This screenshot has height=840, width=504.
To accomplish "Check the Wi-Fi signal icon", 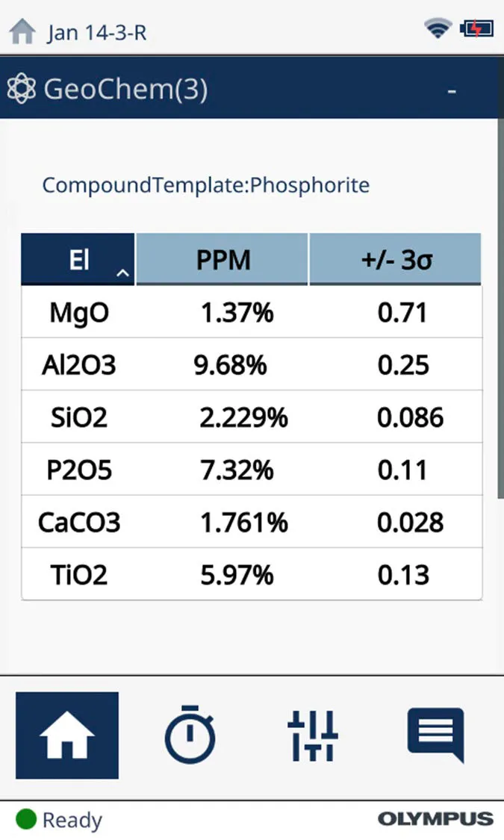I will coord(438,29).
